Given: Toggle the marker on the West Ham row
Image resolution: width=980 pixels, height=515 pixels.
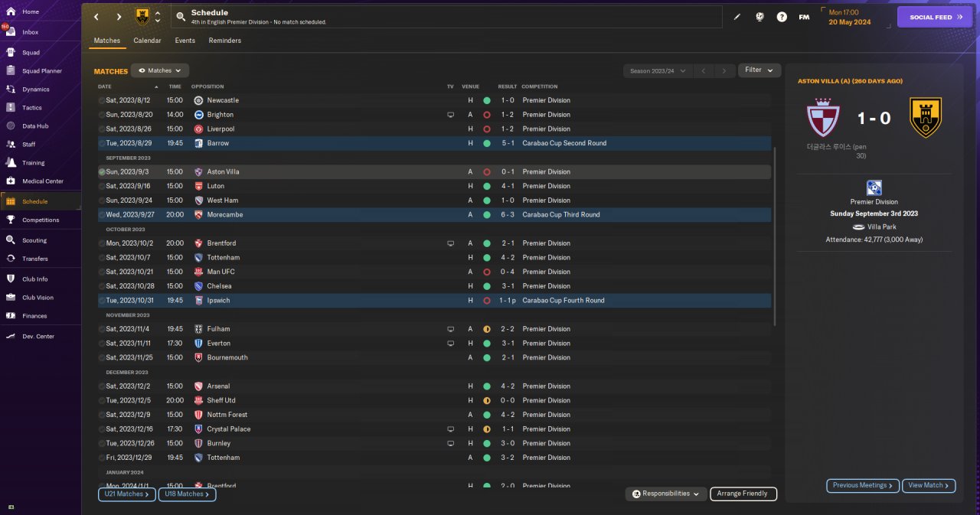Looking at the screenshot, I should pos(102,200).
